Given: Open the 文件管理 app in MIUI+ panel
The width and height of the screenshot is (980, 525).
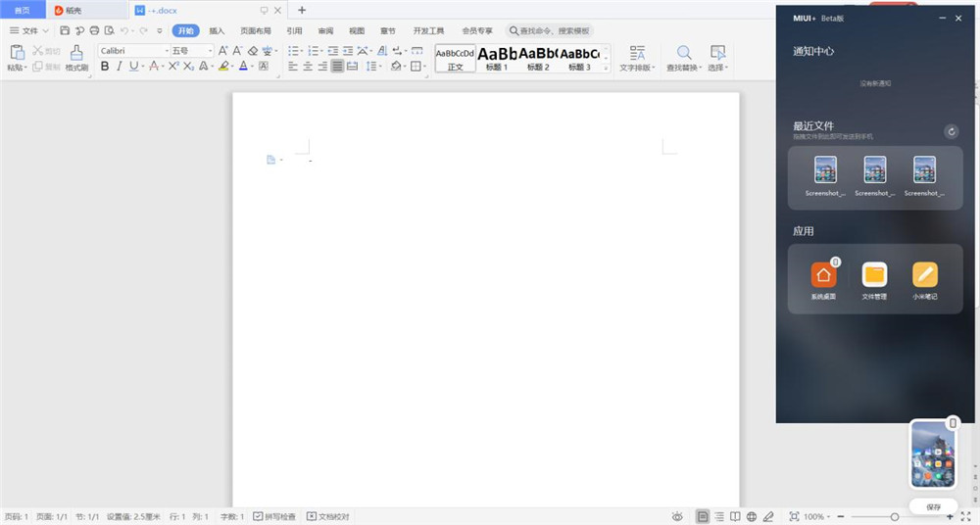Looking at the screenshot, I should click(874, 279).
